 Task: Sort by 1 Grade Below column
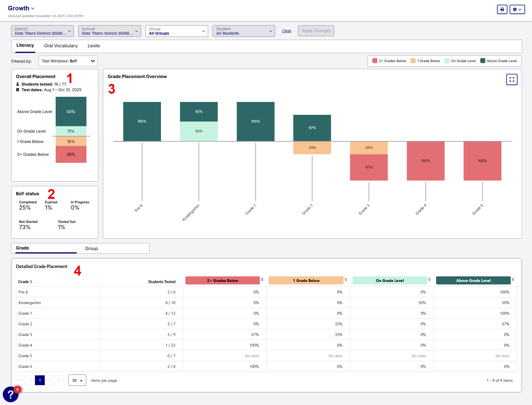pos(346,280)
